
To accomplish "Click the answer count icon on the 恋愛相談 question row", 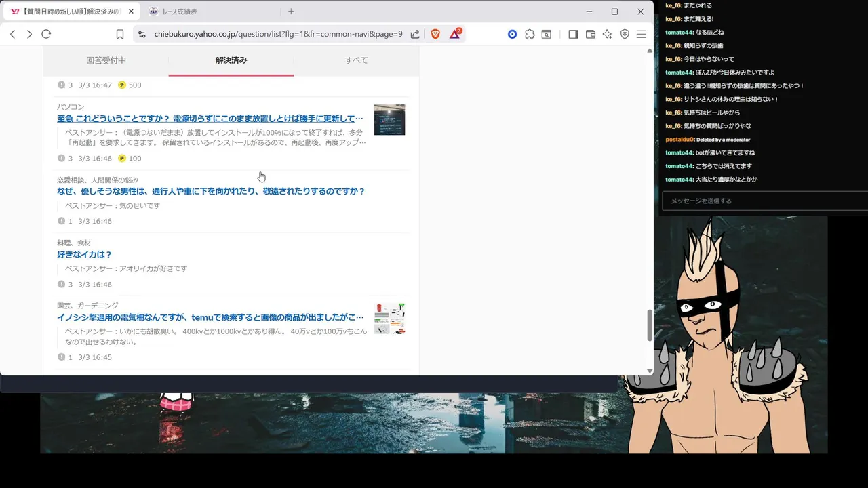I will click(x=61, y=222).
